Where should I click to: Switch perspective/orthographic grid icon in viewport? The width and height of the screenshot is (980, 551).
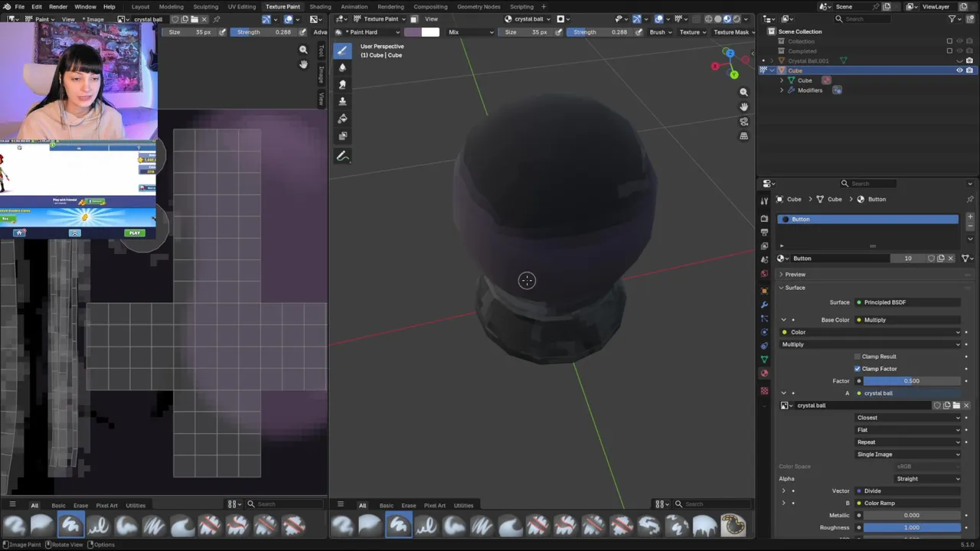click(743, 136)
